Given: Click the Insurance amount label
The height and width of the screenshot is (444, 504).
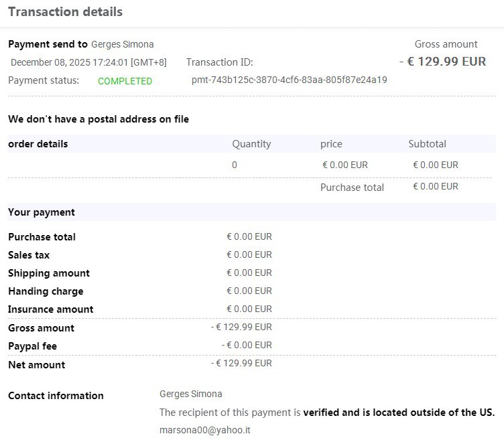Looking at the screenshot, I should [50, 309].
